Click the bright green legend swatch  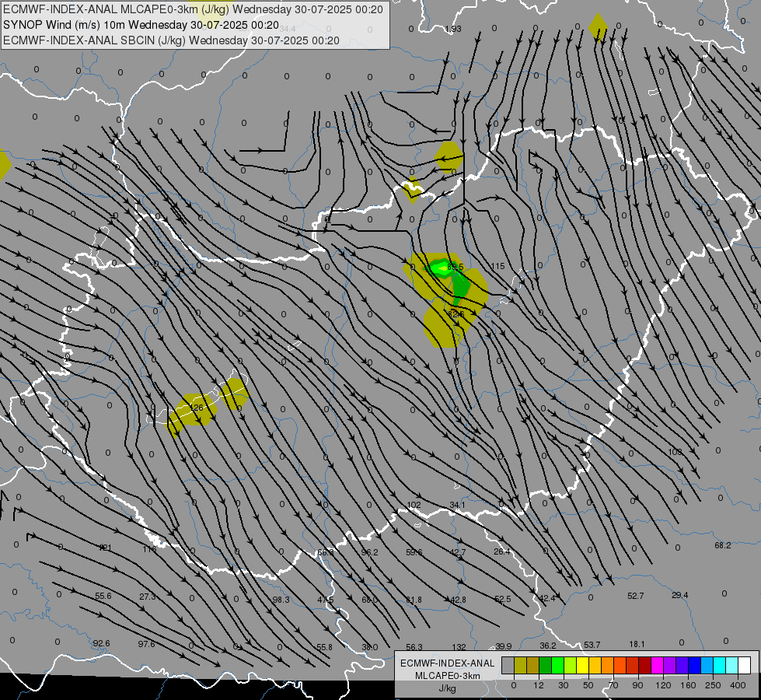557,666
